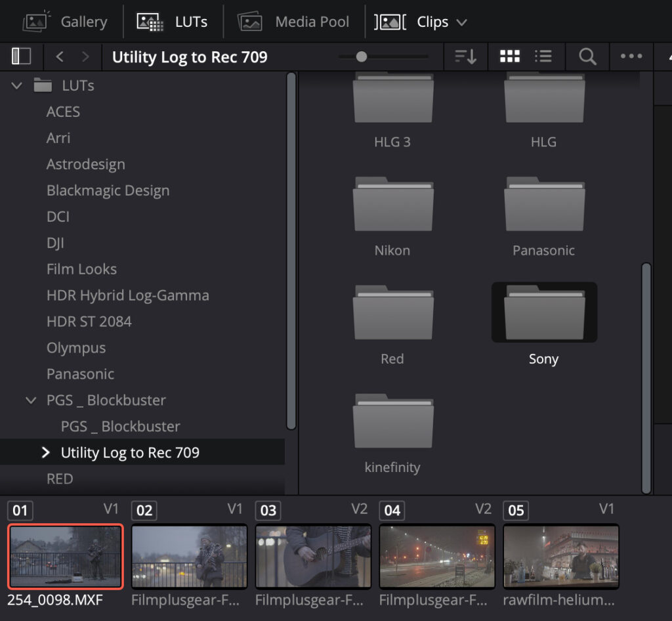Open the Clips dropdown arrow
672x621 pixels.
point(461,22)
